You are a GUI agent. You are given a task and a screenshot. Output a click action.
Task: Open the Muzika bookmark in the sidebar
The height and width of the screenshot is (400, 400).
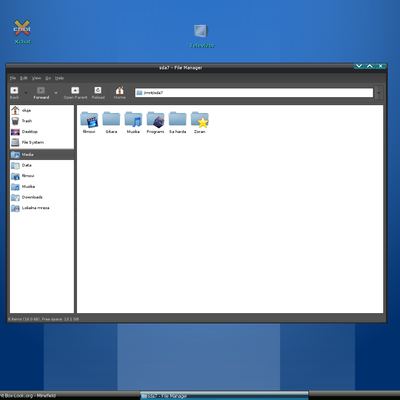tap(42, 187)
